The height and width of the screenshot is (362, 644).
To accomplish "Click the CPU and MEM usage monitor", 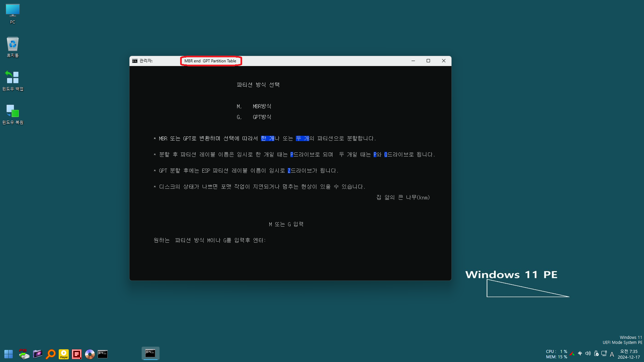I will pyautogui.click(x=556, y=354).
